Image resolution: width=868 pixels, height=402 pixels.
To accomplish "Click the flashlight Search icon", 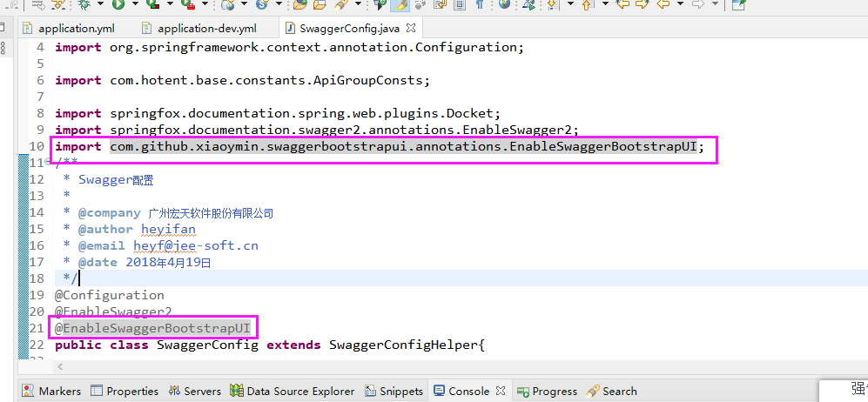I will coord(340,4).
